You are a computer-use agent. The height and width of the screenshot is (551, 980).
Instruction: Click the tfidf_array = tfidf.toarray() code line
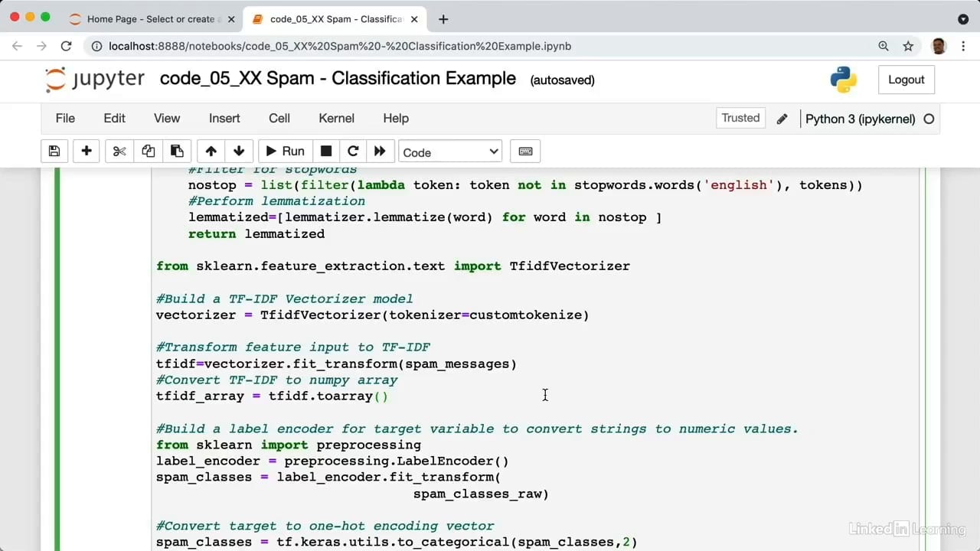pyautogui.click(x=273, y=396)
